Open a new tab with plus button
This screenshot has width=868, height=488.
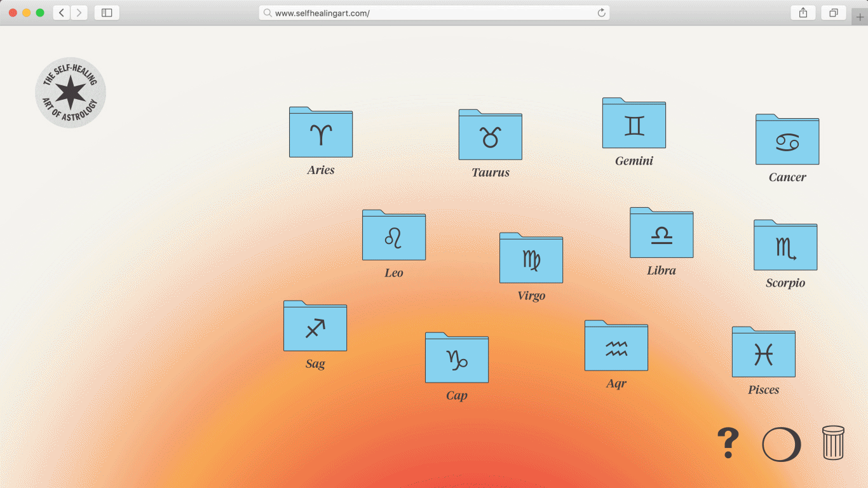[860, 17]
